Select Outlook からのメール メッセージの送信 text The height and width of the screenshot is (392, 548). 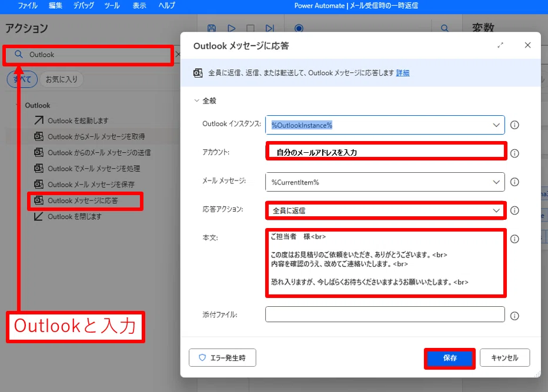[99, 153]
